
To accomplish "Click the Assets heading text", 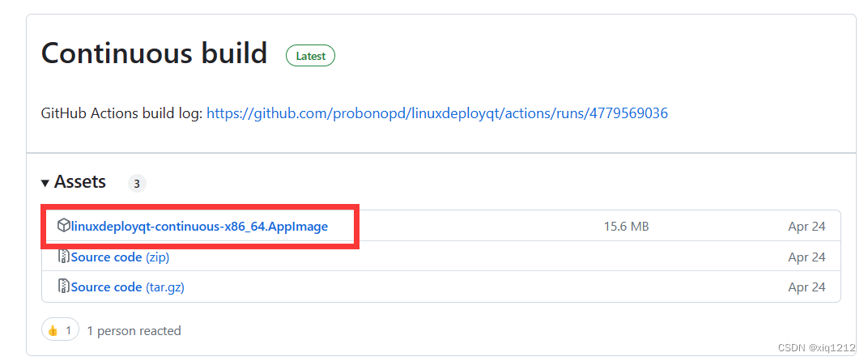I will (79, 181).
